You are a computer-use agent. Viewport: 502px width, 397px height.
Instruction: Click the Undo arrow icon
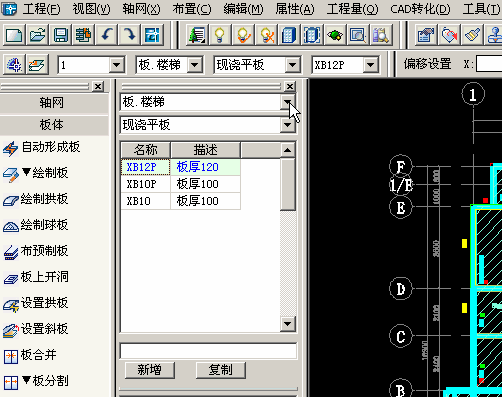pos(106,35)
